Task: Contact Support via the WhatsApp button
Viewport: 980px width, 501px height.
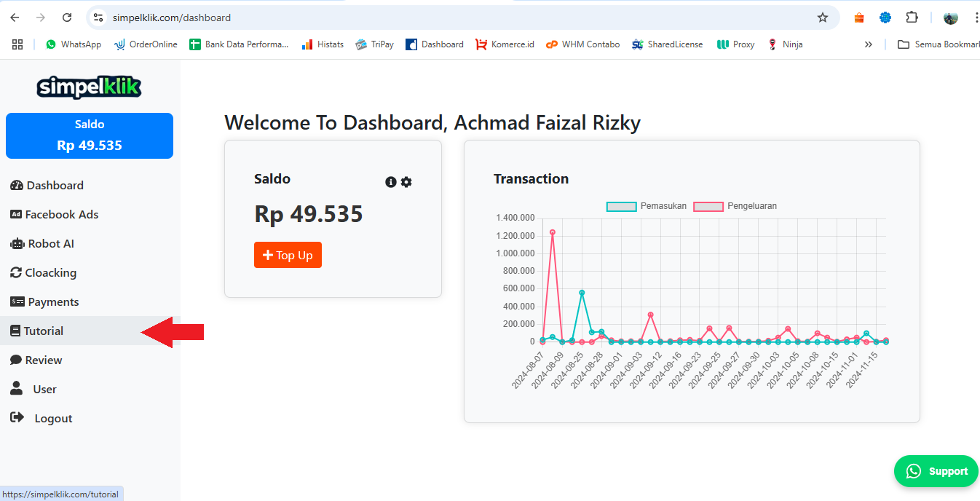Action: pos(936,471)
